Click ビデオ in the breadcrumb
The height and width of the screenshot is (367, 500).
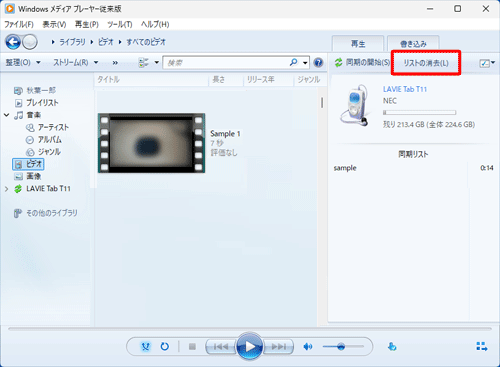(106, 42)
